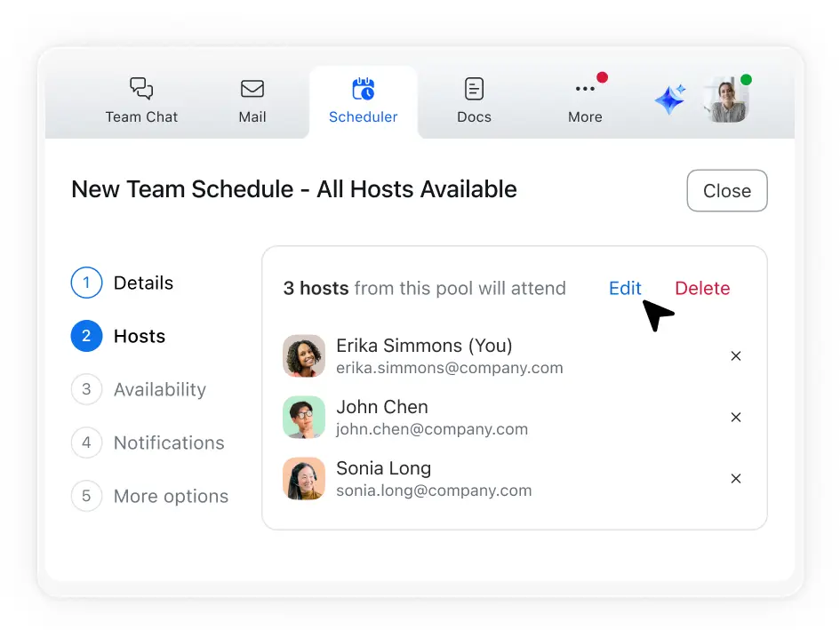840x630 pixels.
Task: Close the New Team Schedule view
Action: pos(727,190)
